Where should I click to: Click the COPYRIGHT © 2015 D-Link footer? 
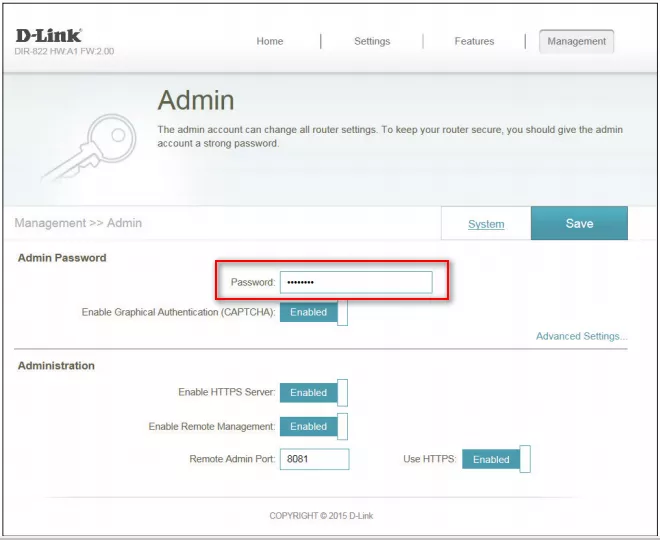pyautogui.click(x=321, y=516)
